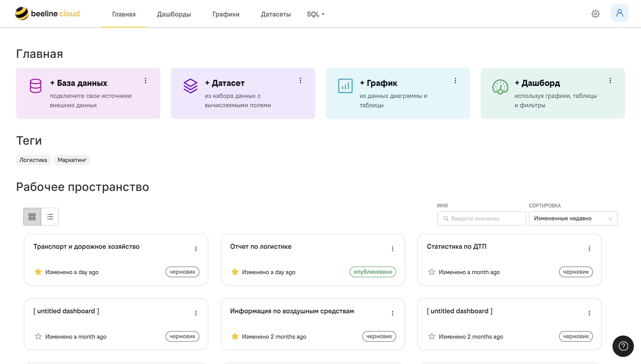Open options menu on График card
The image size is (641, 364).
point(455,81)
